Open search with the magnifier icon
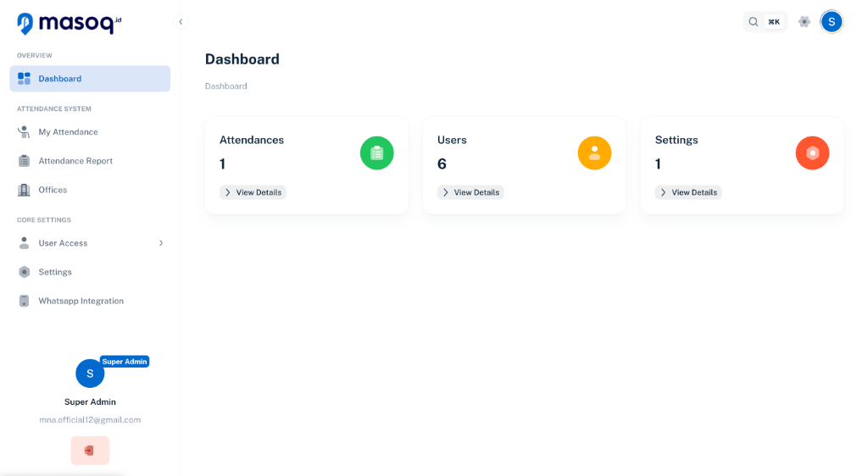The image size is (868, 476). 754,21
